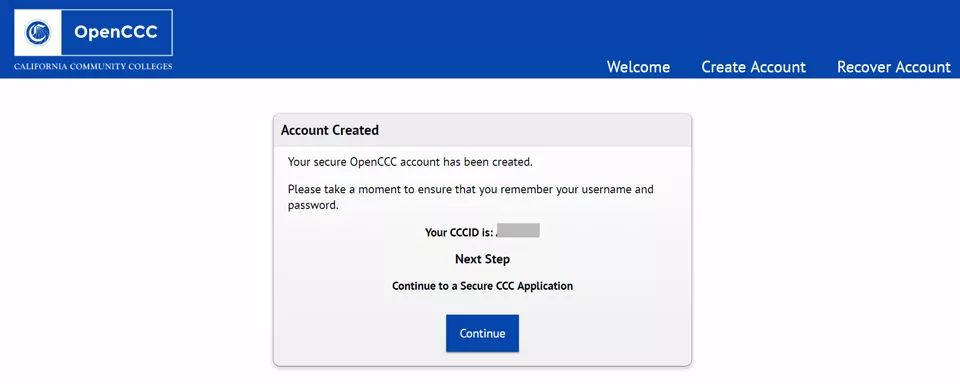Click the Continue to a Secure CCC Application text

[482, 286]
